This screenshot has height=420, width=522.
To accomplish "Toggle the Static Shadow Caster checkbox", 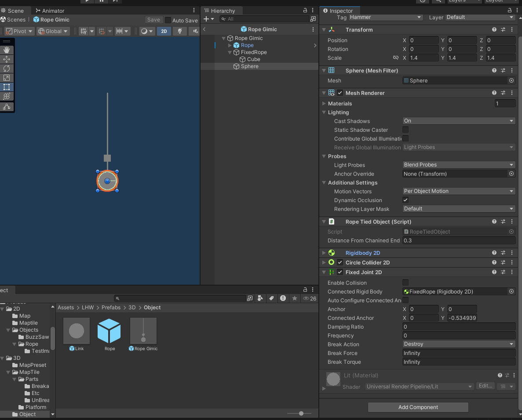I will [x=405, y=130].
